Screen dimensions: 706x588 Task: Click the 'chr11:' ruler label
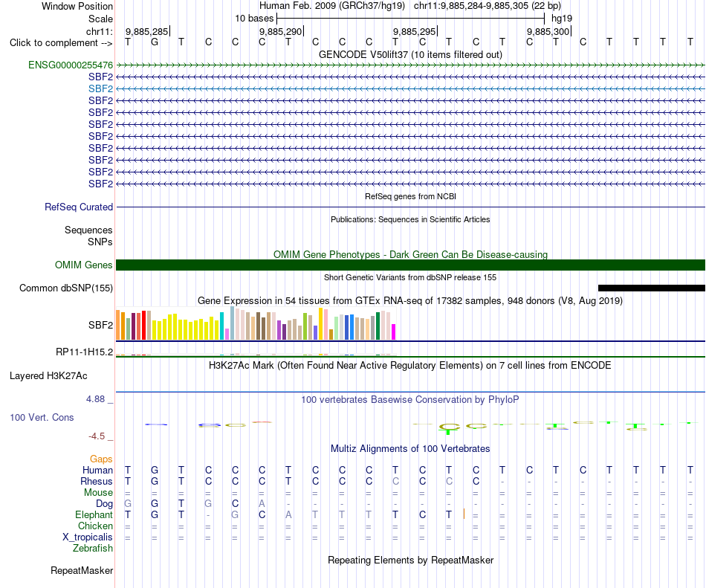(100, 31)
